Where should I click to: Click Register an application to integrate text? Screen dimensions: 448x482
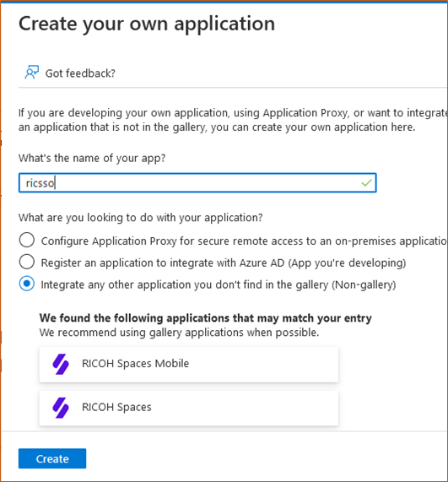[x=224, y=263]
